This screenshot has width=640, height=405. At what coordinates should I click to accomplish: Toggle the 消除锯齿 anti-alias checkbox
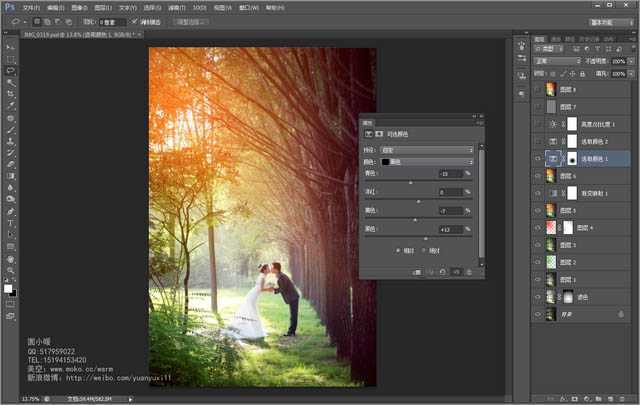click(134, 22)
